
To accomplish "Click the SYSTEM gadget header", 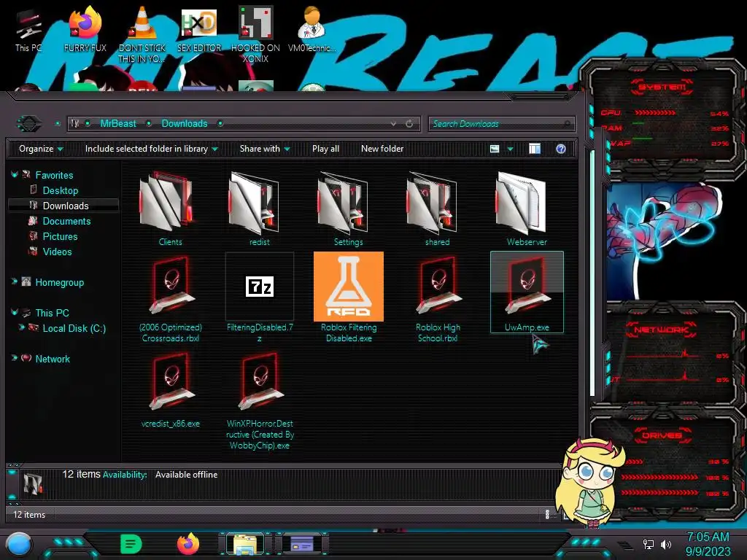I will click(661, 87).
